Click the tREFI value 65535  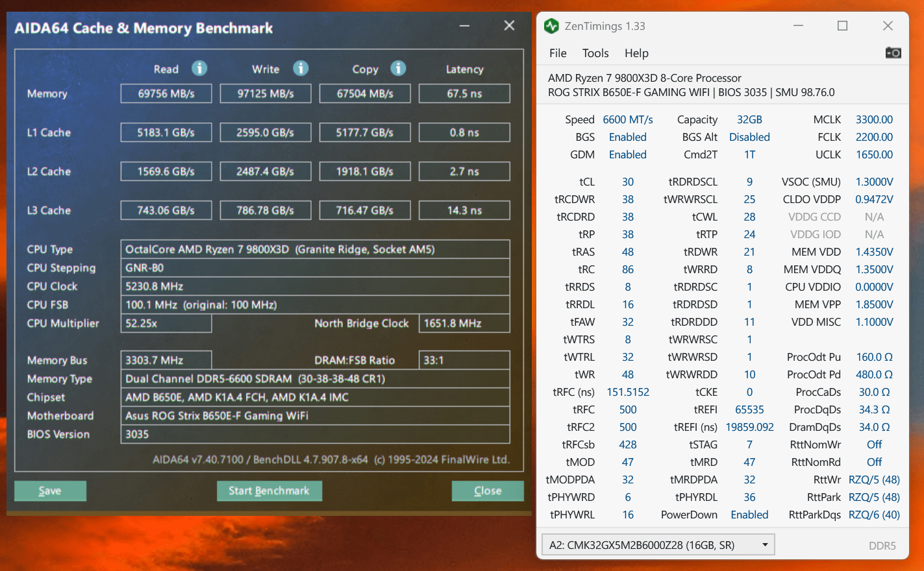[749, 409]
